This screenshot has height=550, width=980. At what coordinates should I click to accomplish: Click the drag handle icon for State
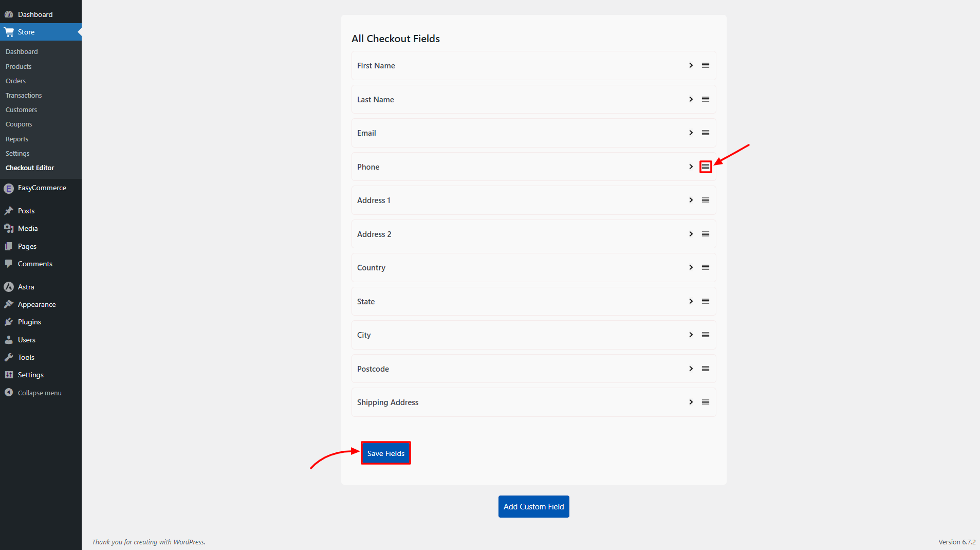click(706, 301)
